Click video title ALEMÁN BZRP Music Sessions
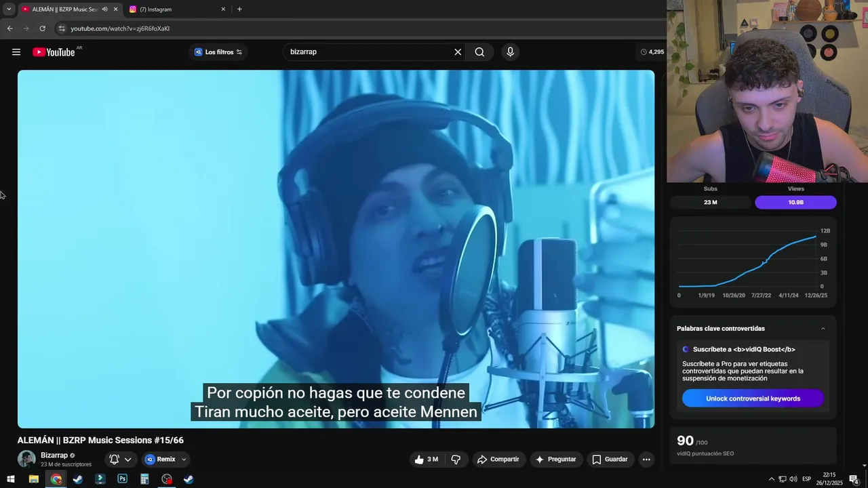868x488 pixels. [x=100, y=441]
